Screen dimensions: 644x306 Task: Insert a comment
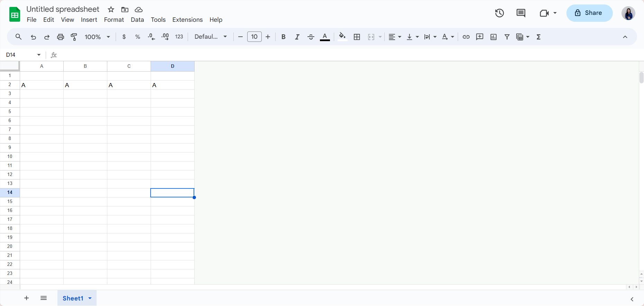point(480,37)
